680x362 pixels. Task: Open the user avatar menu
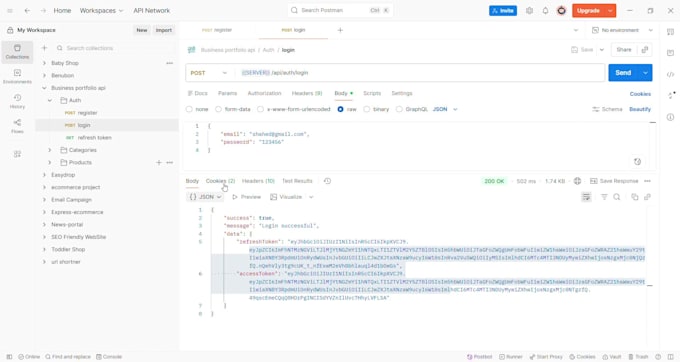562,10
